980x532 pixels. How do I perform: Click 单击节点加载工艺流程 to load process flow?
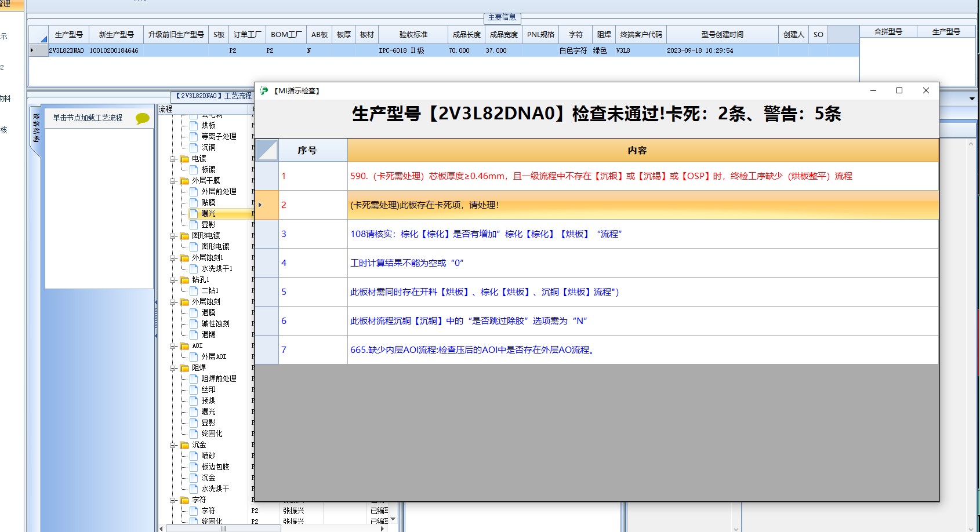tap(88, 118)
